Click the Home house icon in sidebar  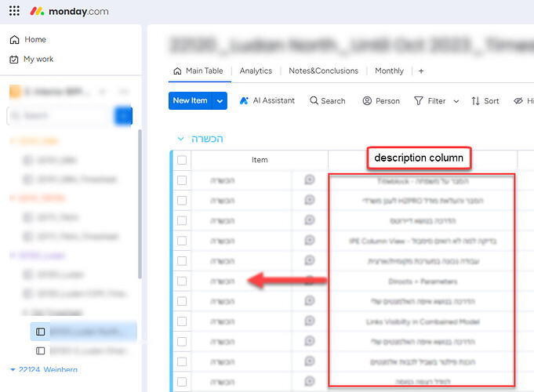coord(14,39)
